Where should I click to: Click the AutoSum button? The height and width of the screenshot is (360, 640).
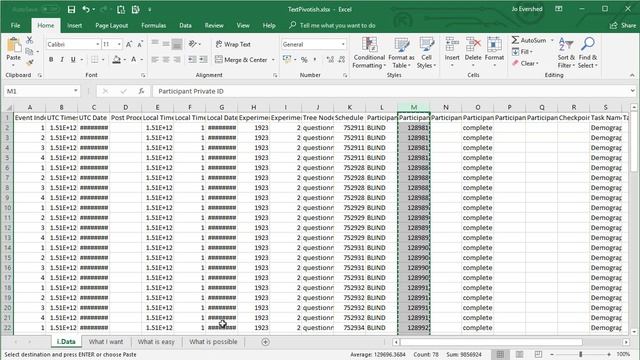coord(529,40)
